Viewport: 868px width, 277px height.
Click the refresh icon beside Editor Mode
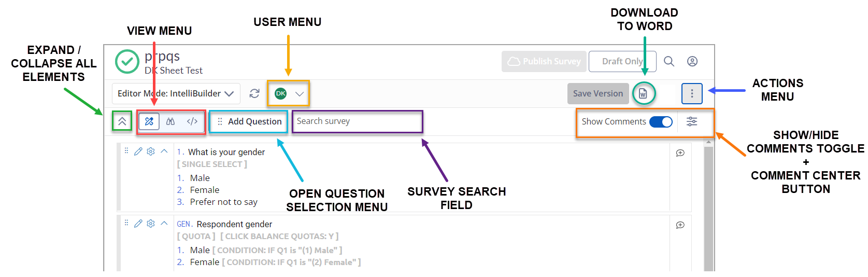[x=254, y=93]
